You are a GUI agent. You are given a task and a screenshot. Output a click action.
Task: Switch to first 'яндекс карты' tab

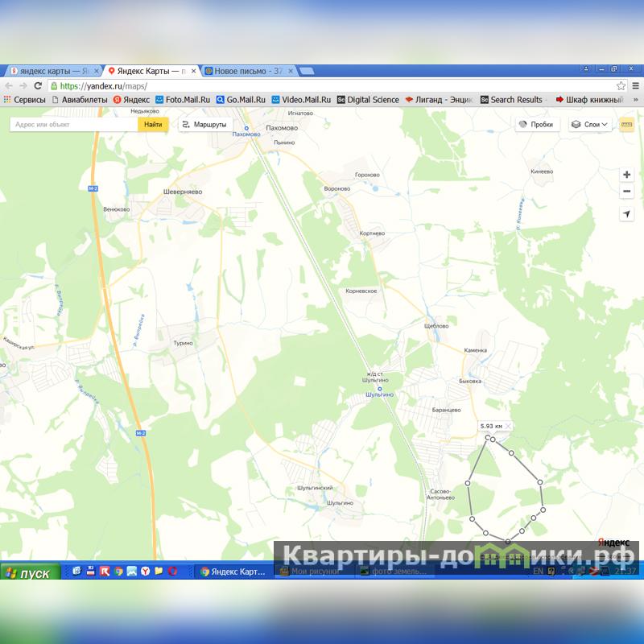[50, 71]
